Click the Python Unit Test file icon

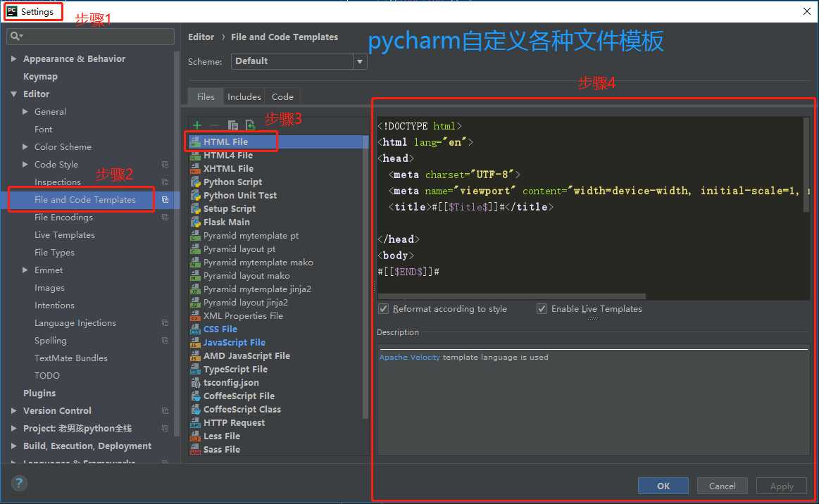[x=195, y=195]
